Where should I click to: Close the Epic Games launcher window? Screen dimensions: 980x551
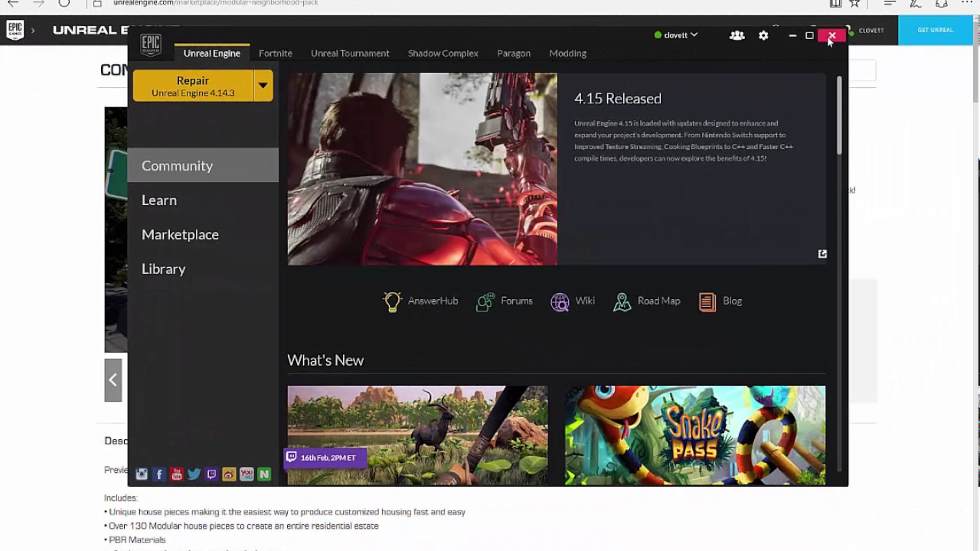(832, 35)
